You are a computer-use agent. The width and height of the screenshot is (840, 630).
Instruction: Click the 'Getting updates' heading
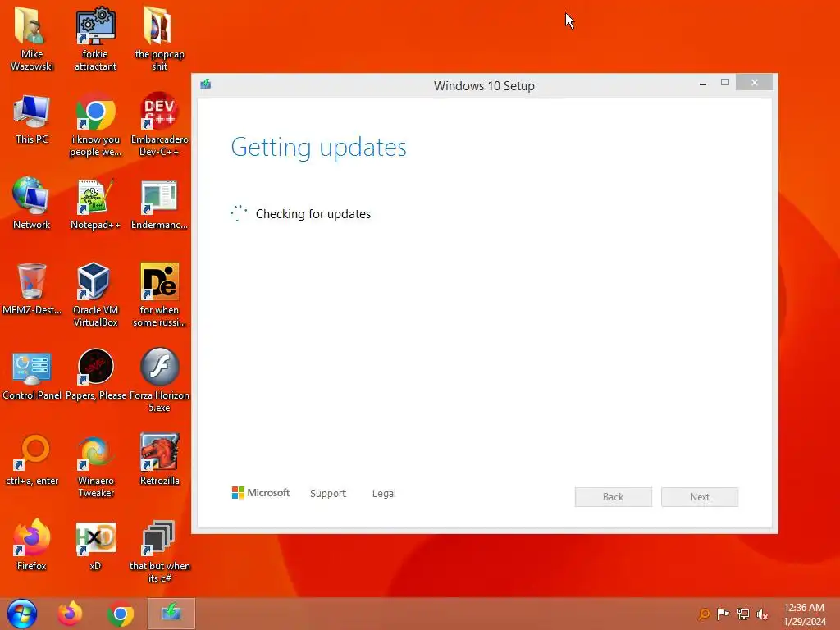click(319, 148)
